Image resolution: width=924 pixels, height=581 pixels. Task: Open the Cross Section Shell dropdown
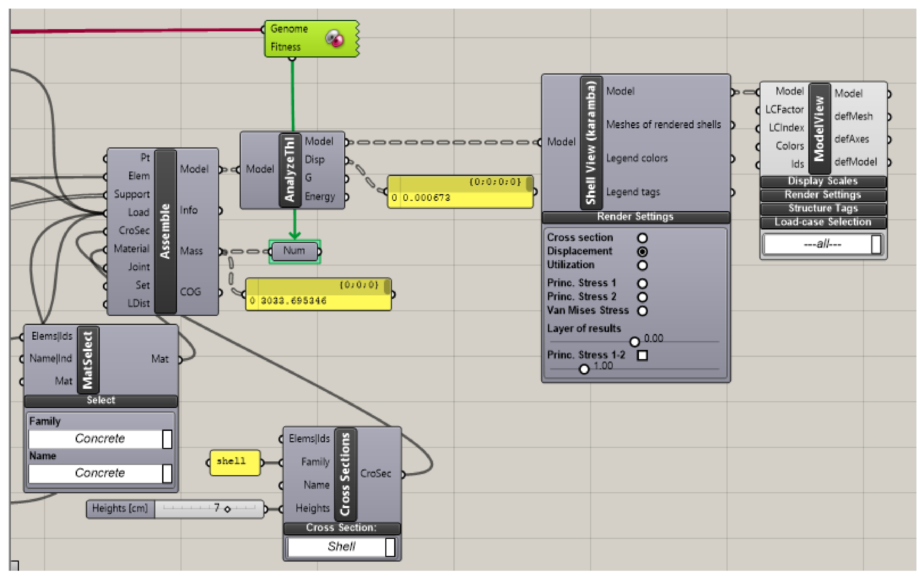(x=342, y=547)
